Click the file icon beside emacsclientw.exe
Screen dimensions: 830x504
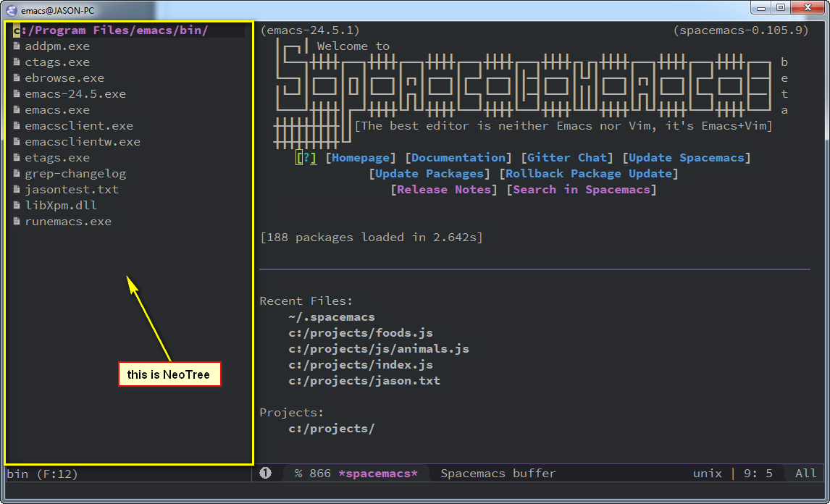point(17,141)
